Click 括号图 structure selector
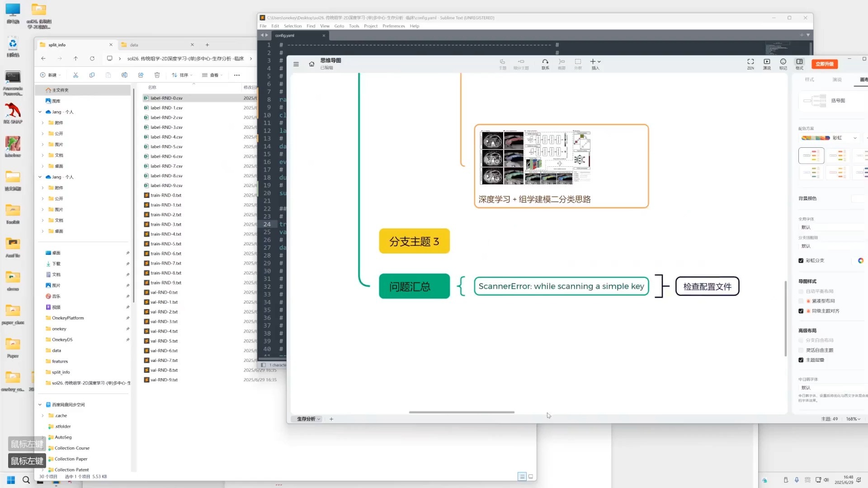868x488 pixels. (832, 101)
